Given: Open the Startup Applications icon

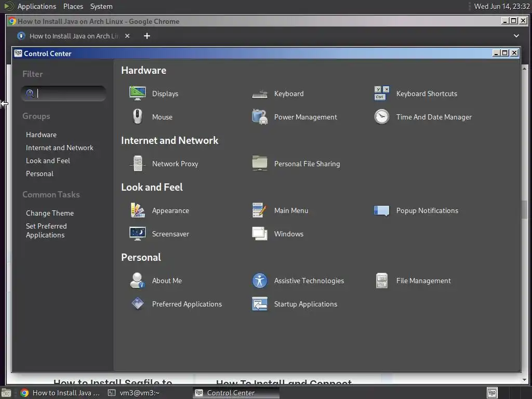Looking at the screenshot, I should click(260, 303).
